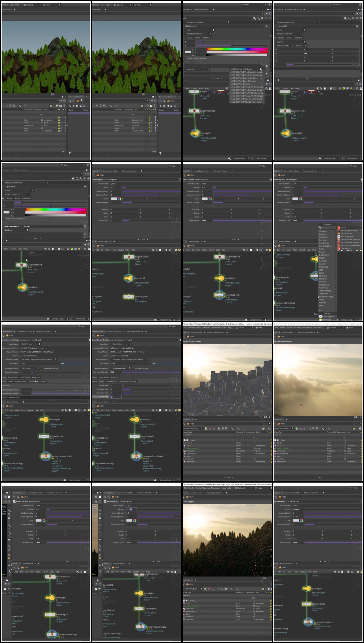
Task: Choose the 2_4K_Opacity.jpg texture list entry
Action: click(x=246, y=75)
